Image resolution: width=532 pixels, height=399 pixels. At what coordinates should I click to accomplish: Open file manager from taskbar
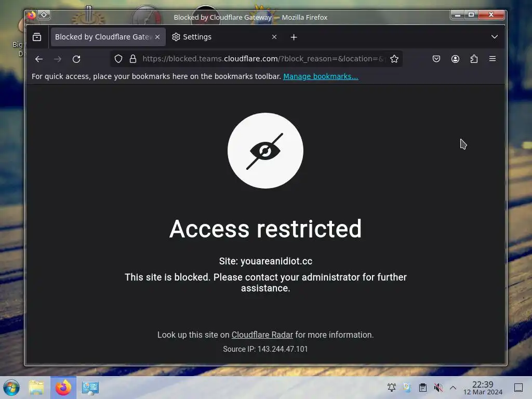point(36,388)
